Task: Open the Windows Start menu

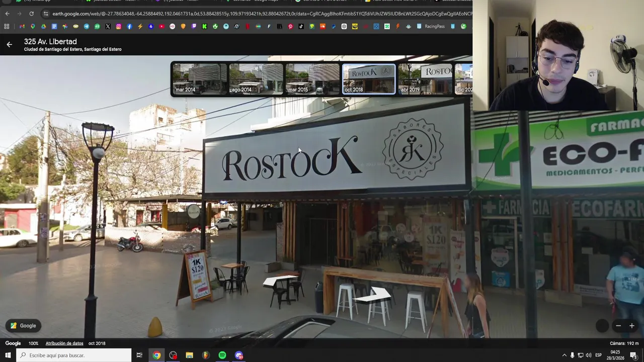Action: click(x=8, y=355)
